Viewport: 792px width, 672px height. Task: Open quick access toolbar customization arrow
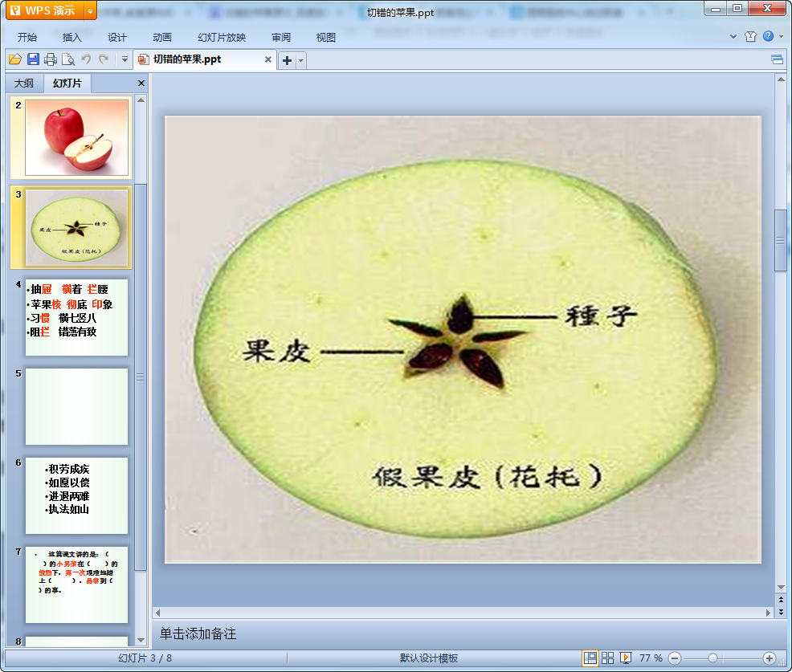point(125,59)
